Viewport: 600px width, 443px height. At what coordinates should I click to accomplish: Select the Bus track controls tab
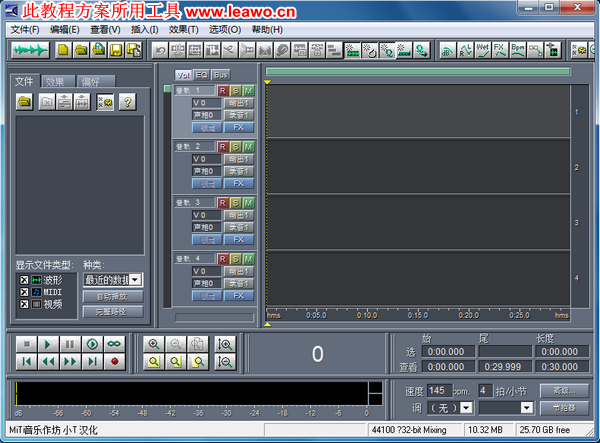[x=220, y=75]
